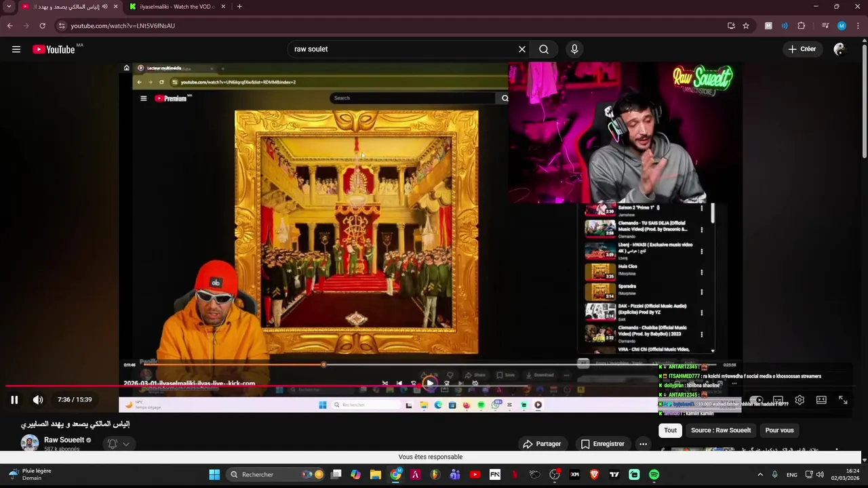Screen dimensions: 868x488
Task: Open the Raw Soueelt channel name
Action: pyautogui.click(x=64, y=440)
